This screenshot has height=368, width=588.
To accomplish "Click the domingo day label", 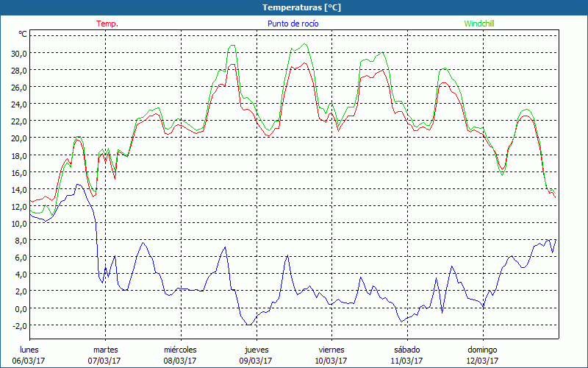I will pyautogui.click(x=482, y=350).
